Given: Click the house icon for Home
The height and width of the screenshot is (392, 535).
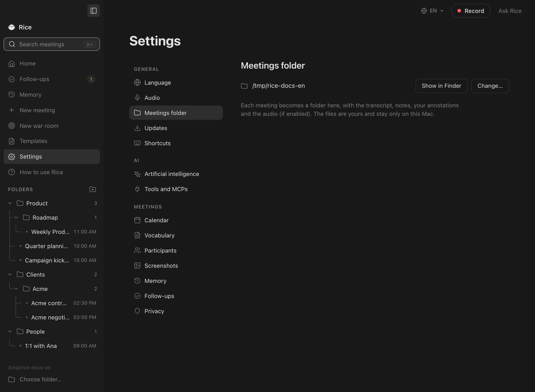Looking at the screenshot, I should 12,64.
